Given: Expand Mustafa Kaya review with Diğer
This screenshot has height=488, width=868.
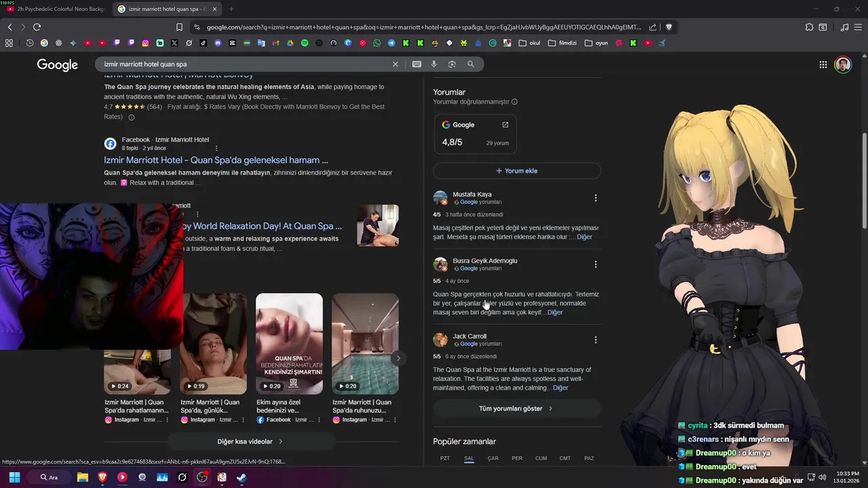Looking at the screenshot, I should [x=585, y=237].
